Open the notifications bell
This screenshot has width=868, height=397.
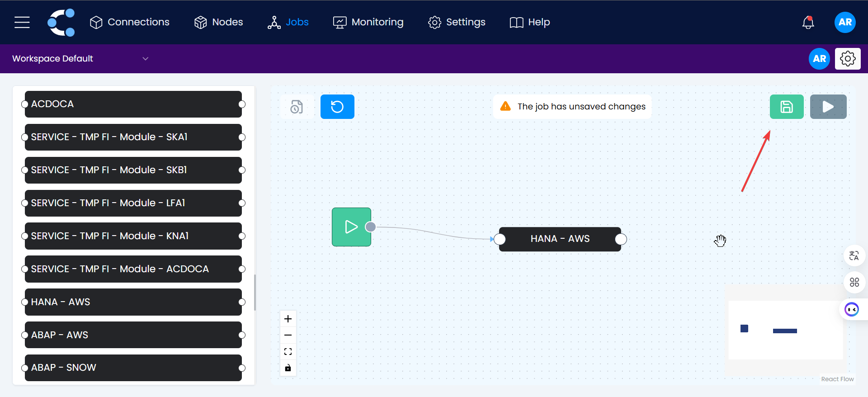[x=808, y=22]
